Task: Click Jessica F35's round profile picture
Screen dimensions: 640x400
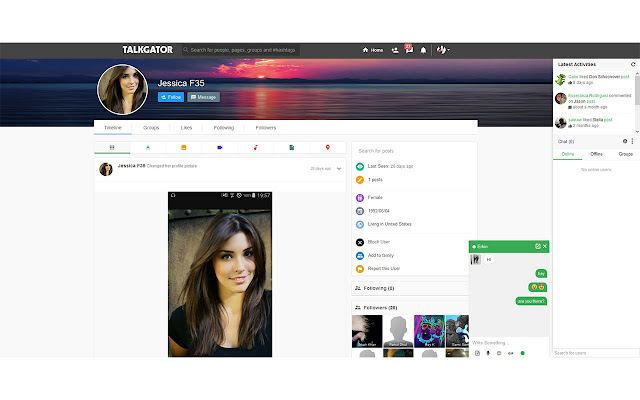Action: click(122, 89)
